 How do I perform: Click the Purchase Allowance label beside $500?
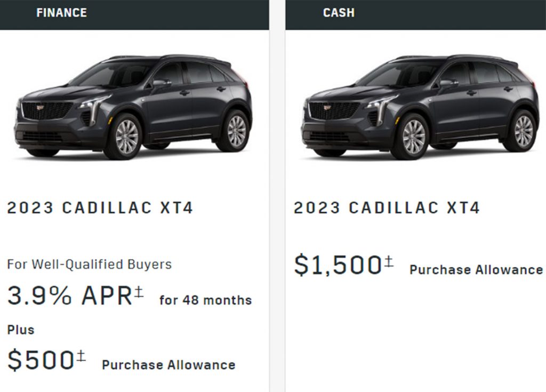coord(168,365)
